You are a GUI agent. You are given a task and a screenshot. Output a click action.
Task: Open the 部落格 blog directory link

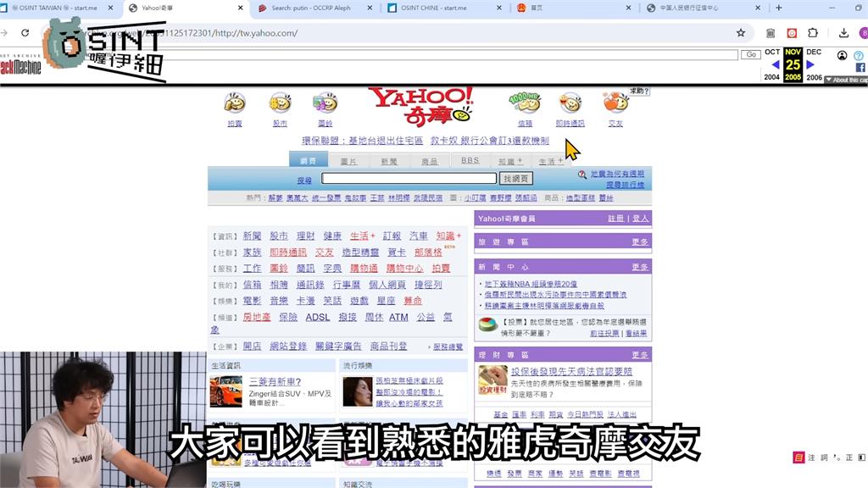(x=428, y=252)
